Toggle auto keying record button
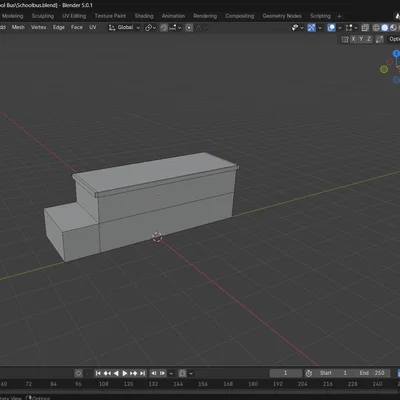 pyautogui.click(x=78, y=373)
